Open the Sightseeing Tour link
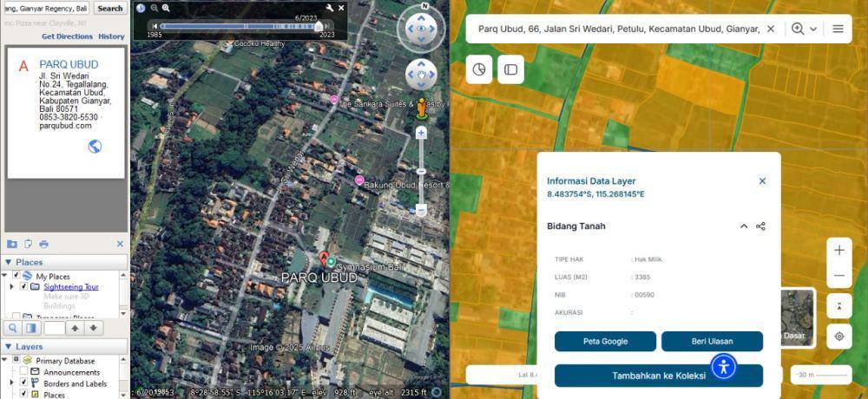Image resolution: width=868 pixels, height=399 pixels. click(71, 286)
